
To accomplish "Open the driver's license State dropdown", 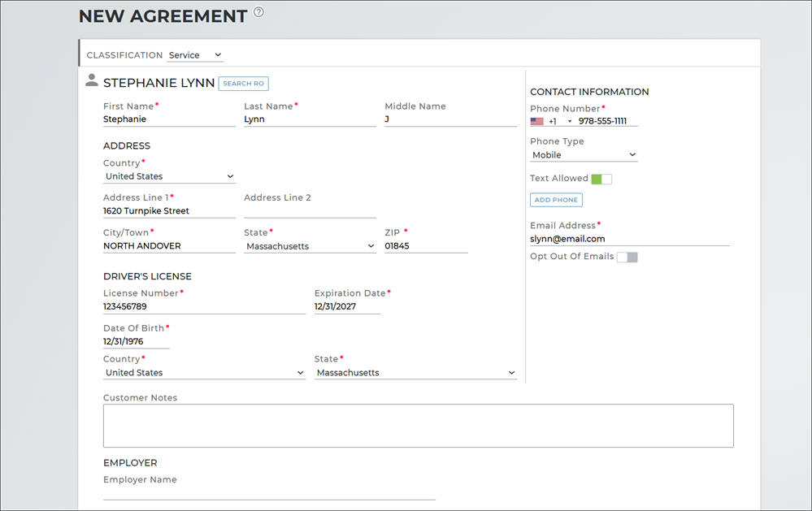I will (415, 373).
